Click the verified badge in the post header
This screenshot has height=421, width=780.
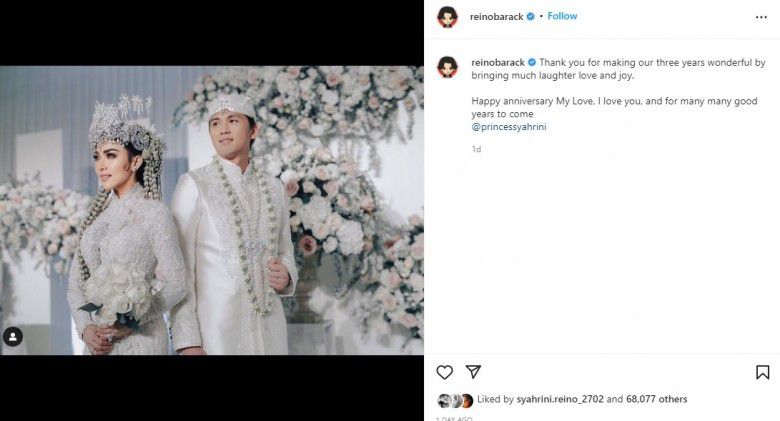(531, 17)
